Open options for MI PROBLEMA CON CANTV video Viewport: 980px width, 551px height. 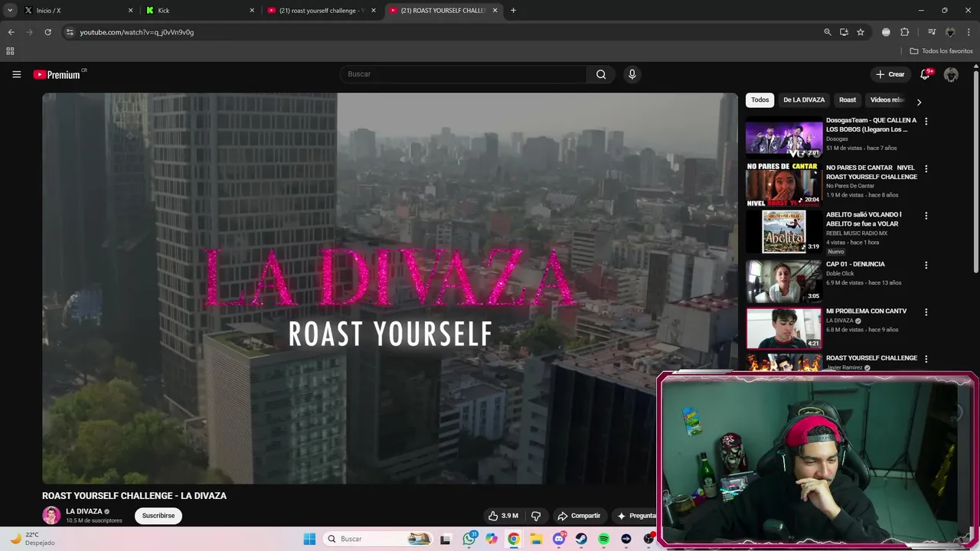pos(926,312)
